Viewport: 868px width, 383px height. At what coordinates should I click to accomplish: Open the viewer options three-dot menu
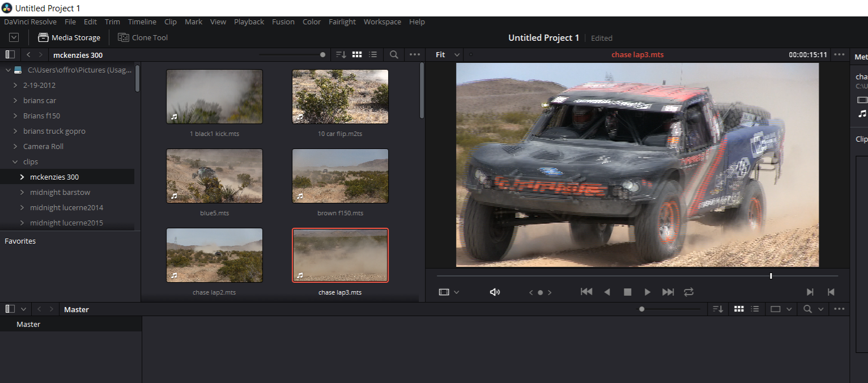(x=839, y=55)
